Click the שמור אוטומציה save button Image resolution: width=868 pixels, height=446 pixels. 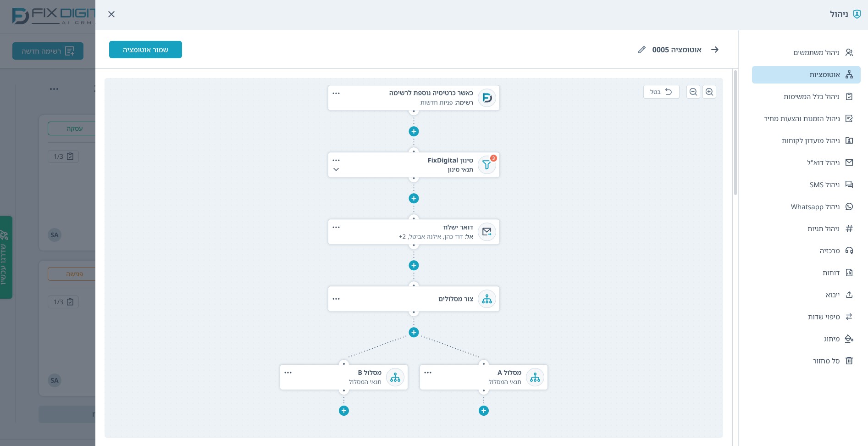[145, 50]
